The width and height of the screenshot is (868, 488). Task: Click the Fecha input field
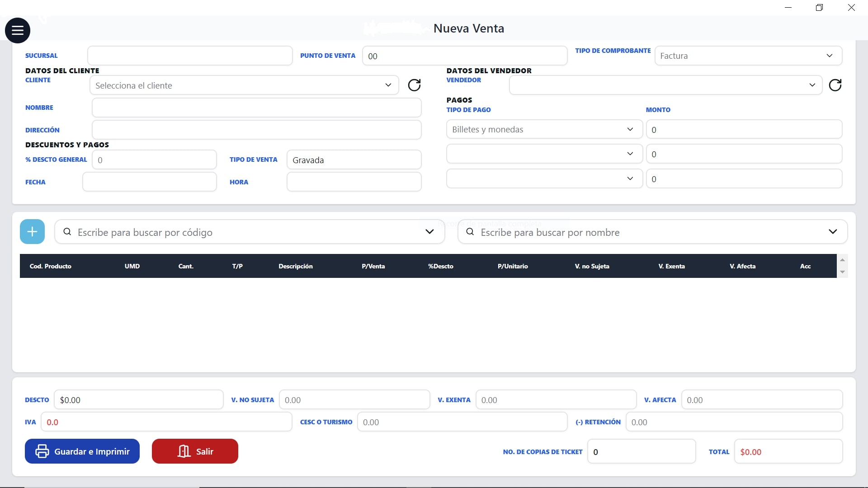click(x=150, y=182)
